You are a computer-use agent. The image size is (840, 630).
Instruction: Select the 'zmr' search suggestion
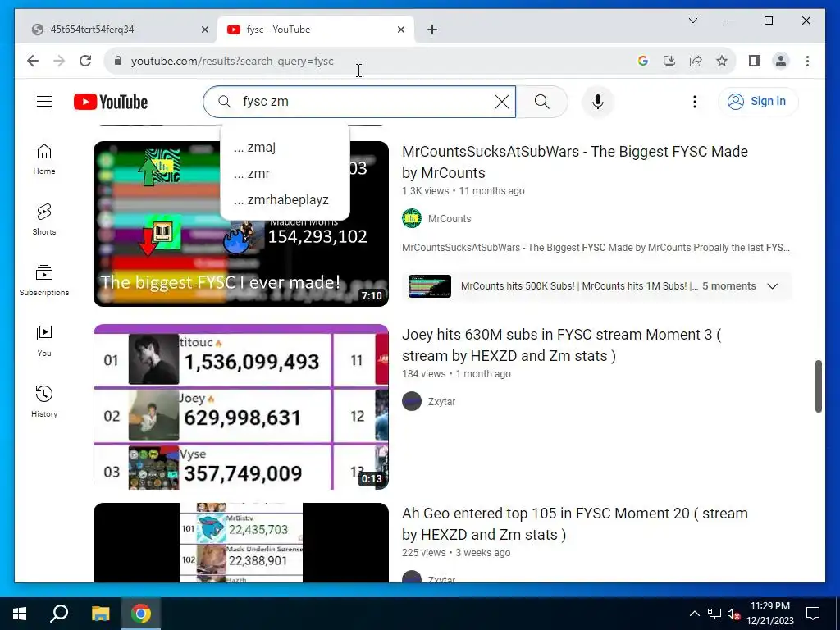pos(285,173)
